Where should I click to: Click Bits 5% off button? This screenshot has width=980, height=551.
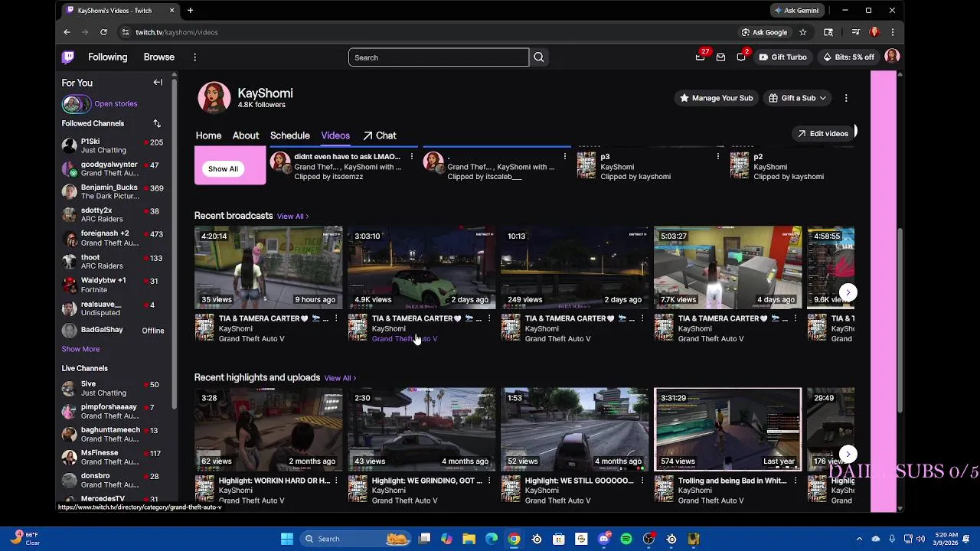coord(848,57)
